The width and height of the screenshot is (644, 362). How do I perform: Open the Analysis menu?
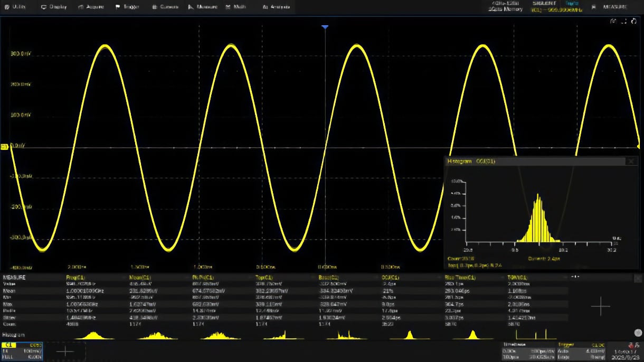coord(276,7)
